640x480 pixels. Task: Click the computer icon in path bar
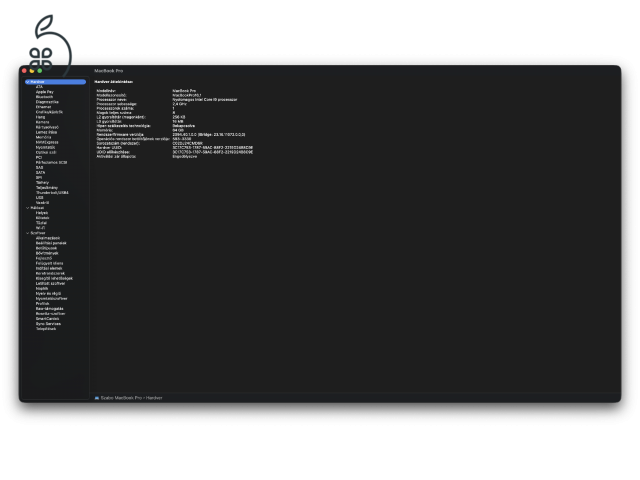point(97,397)
